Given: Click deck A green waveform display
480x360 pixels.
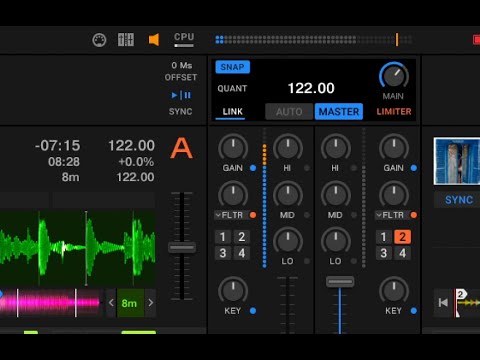Looking at the screenshot, I should coord(77,248).
